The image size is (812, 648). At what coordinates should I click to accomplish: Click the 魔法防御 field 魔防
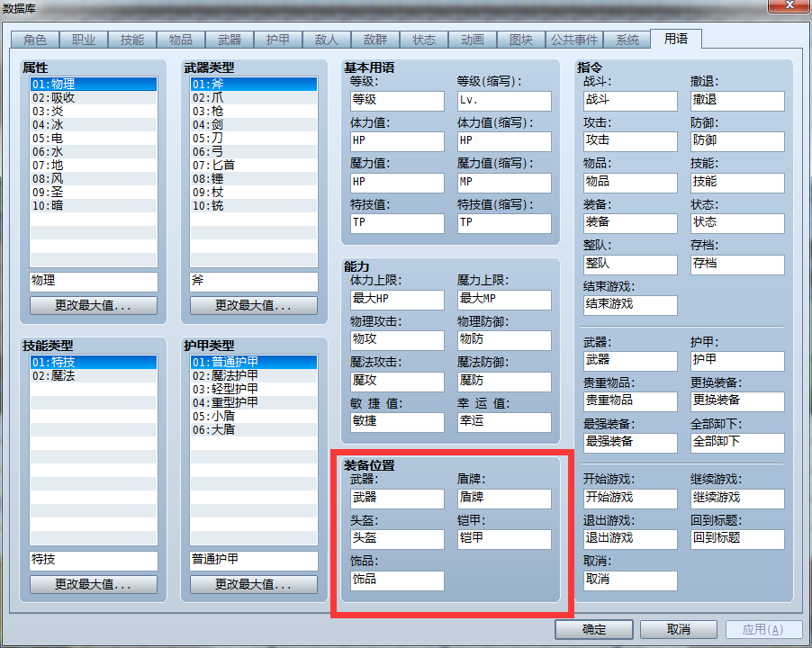click(504, 382)
